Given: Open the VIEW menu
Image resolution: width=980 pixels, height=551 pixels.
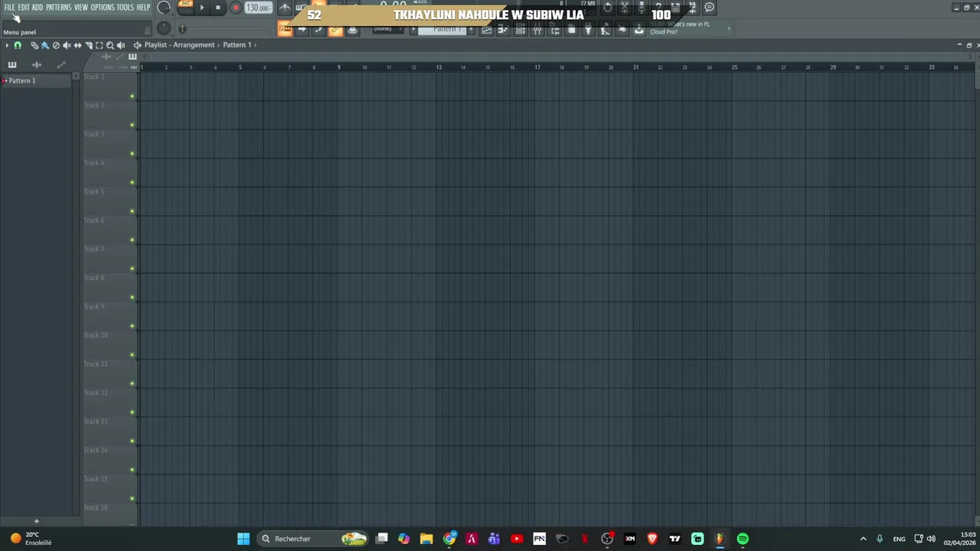Looking at the screenshot, I should point(81,7).
